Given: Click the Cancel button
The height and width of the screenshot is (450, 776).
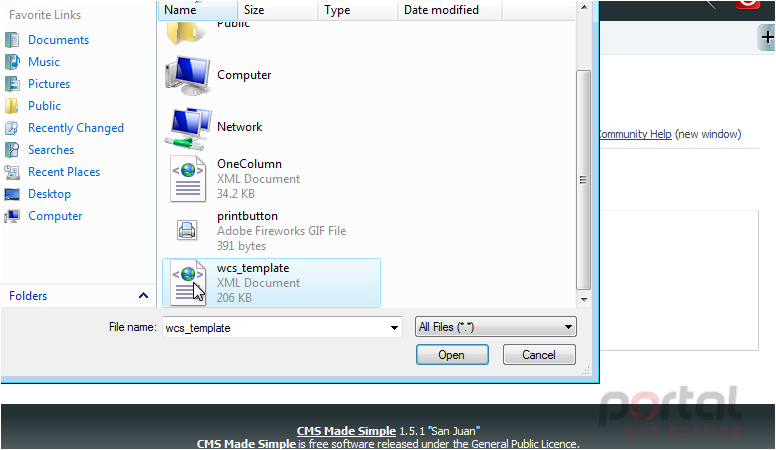Looking at the screenshot, I should click(539, 355).
